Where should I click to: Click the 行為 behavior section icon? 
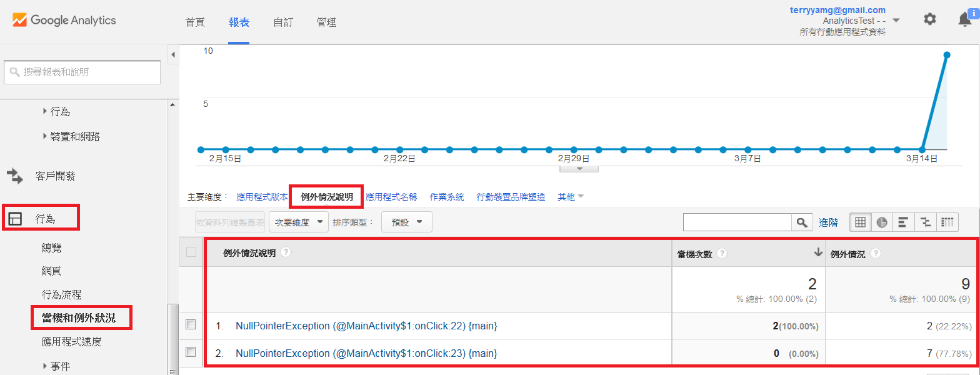[15, 219]
